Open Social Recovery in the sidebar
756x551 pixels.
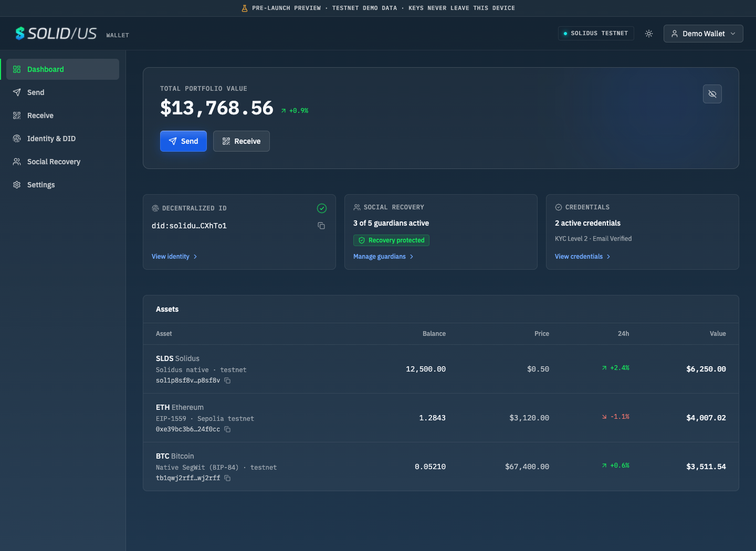[62, 162]
